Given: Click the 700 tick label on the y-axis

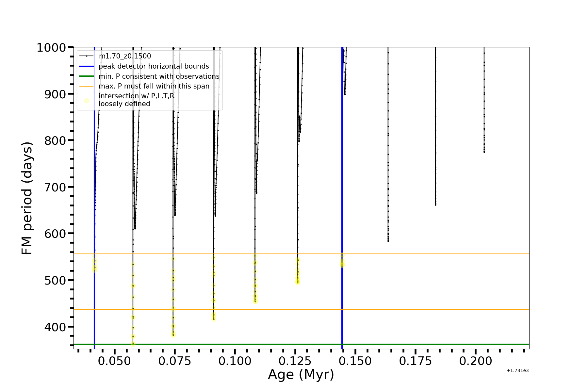Looking at the screenshot, I should coord(55,187).
